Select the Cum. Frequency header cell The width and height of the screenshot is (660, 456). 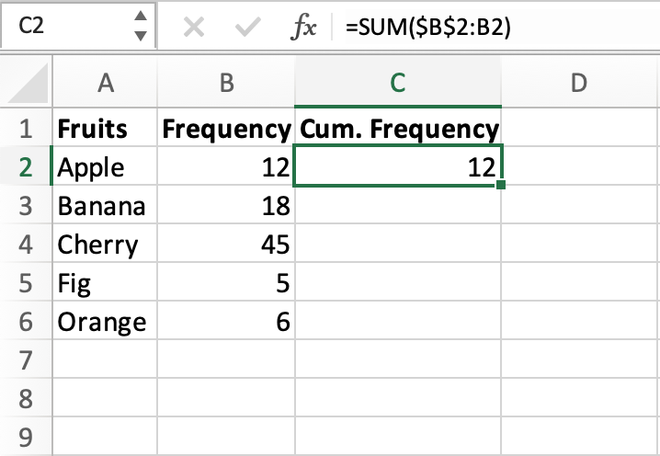[398, 129]
